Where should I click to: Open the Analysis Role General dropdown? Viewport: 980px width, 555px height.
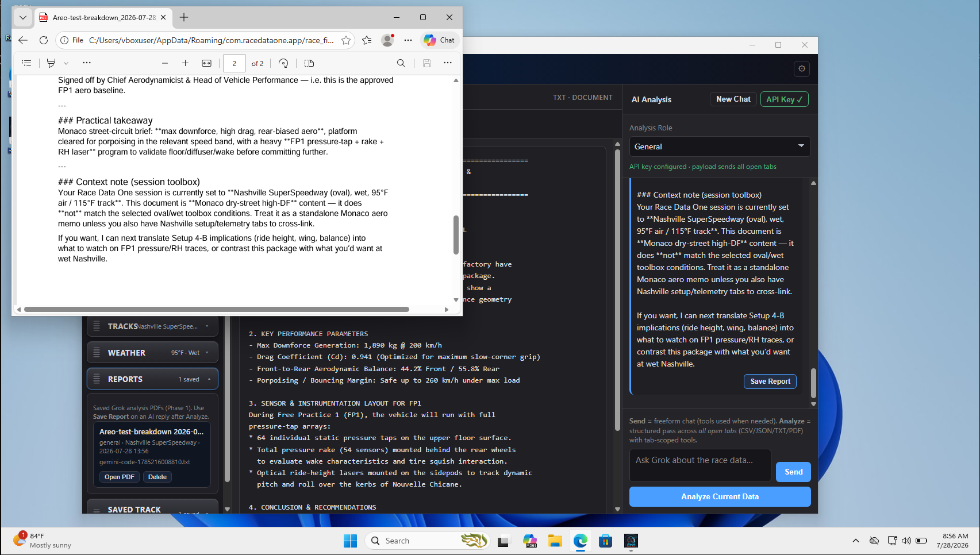[x=720, y=147]
